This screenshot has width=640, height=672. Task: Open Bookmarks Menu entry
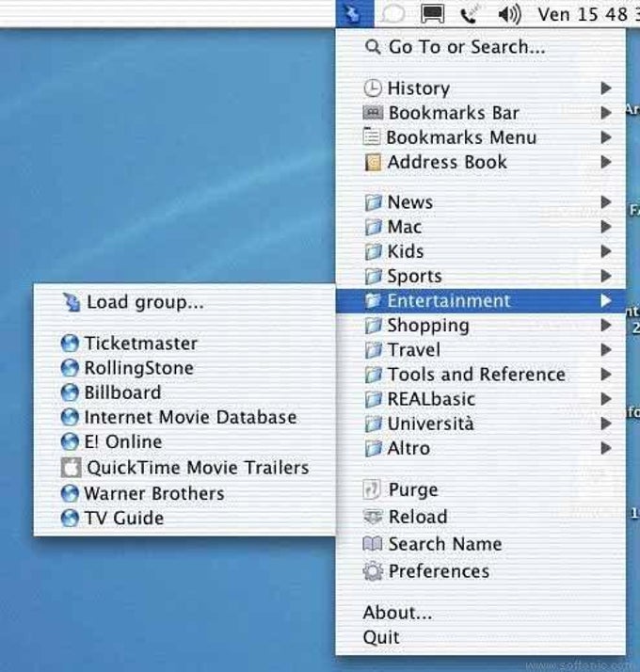coord(461,137)
